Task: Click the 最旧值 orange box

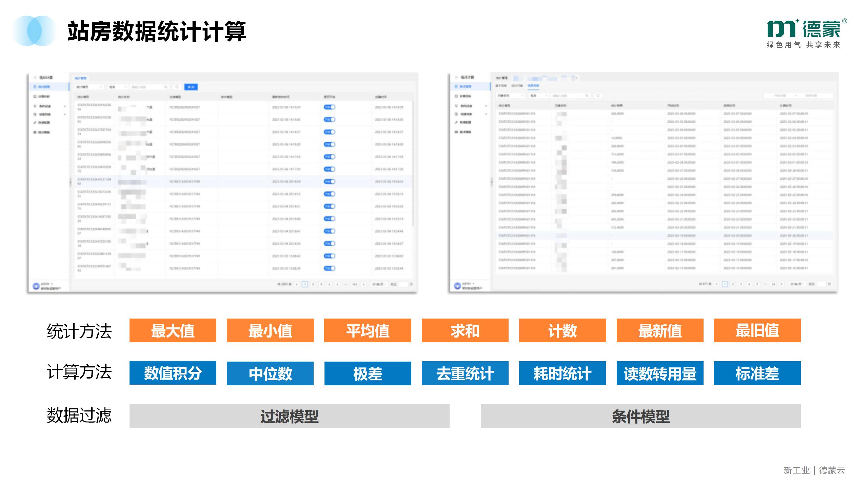Action: 757,330
